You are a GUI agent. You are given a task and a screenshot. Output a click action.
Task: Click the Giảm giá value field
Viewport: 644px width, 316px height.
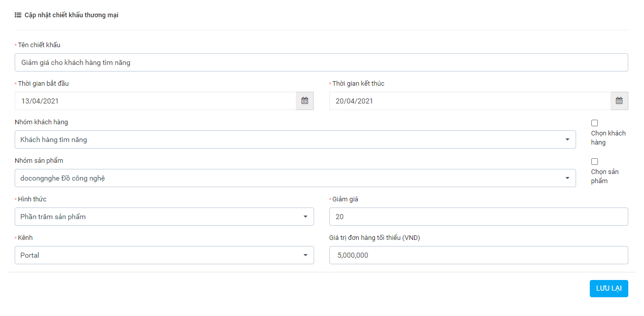point(478,217)
